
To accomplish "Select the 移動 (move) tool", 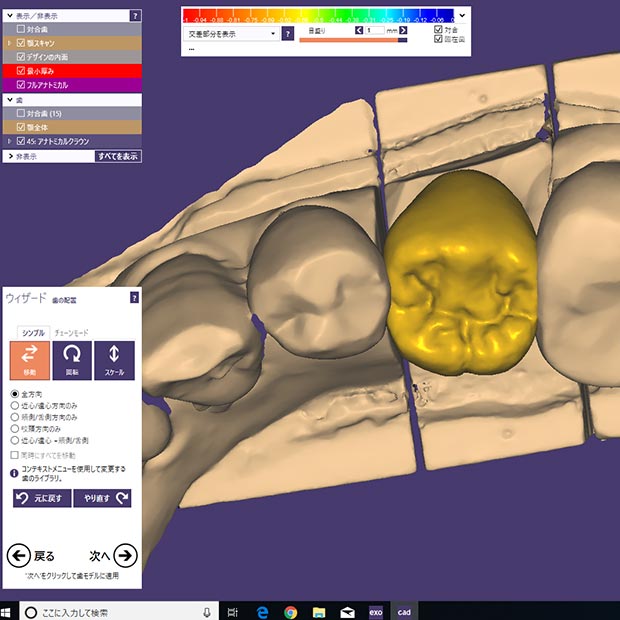I will [x=28, y=361].
